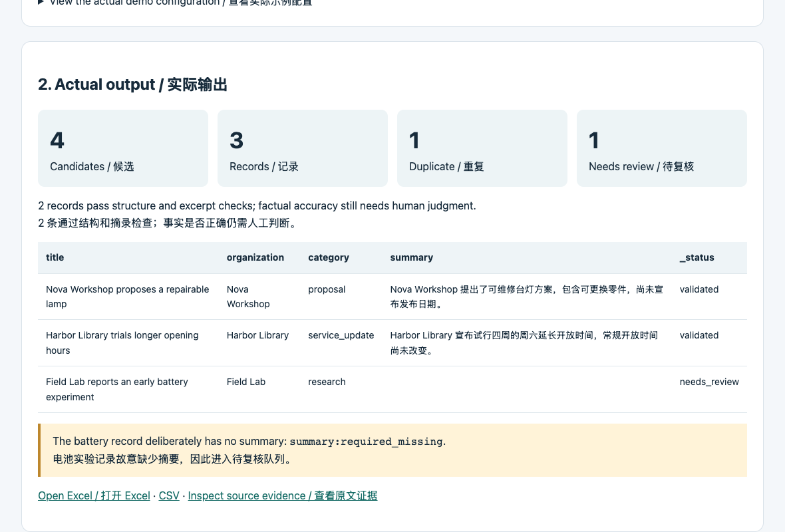The width and height of the screenshot is (785, 532).
Task: Click the 'Harbor Library' organization cell
Action: [258, 335]
